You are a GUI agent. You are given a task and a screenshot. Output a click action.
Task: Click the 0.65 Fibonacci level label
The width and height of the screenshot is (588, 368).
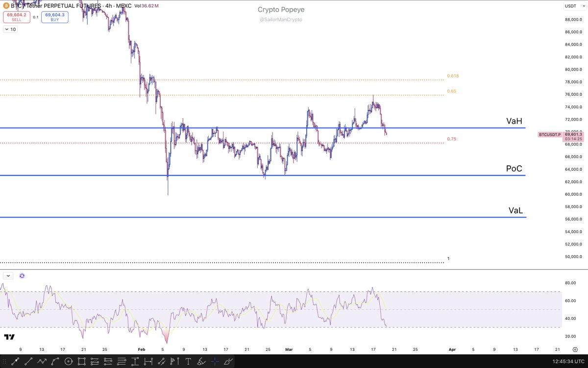click(451, 91)
